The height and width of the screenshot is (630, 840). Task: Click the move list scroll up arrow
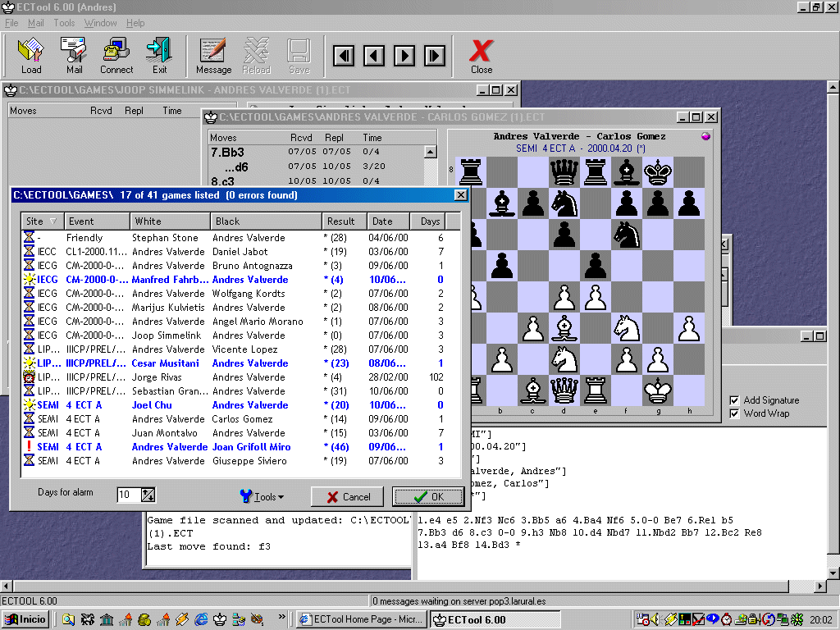coord(430,152)
